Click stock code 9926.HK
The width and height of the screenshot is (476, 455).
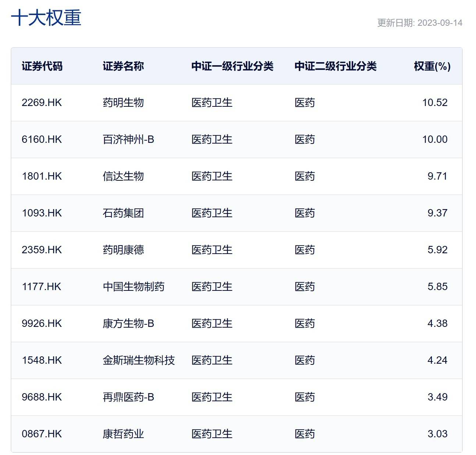(x=42, y=324)
